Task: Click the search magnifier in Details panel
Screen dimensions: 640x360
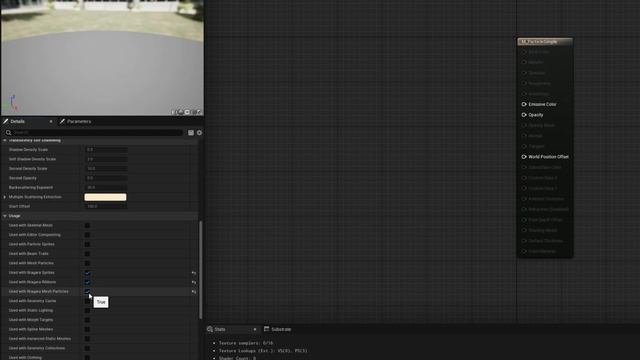Action: [8, 133]
